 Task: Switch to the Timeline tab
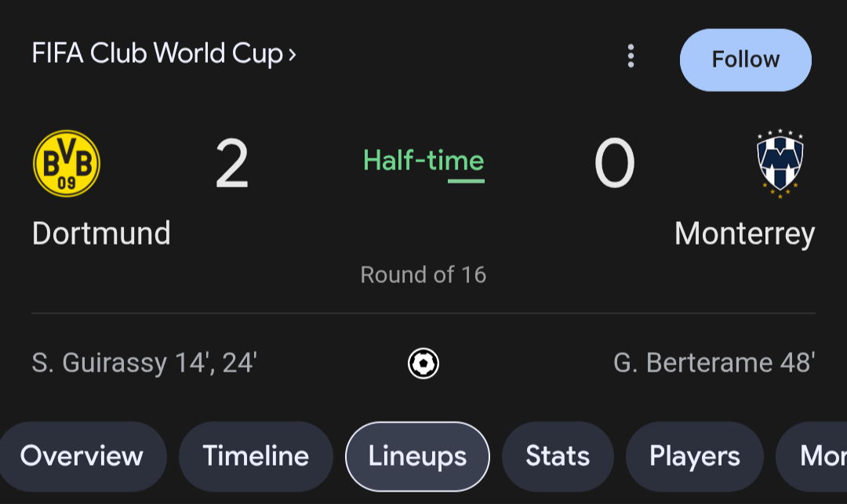(256, 456)
